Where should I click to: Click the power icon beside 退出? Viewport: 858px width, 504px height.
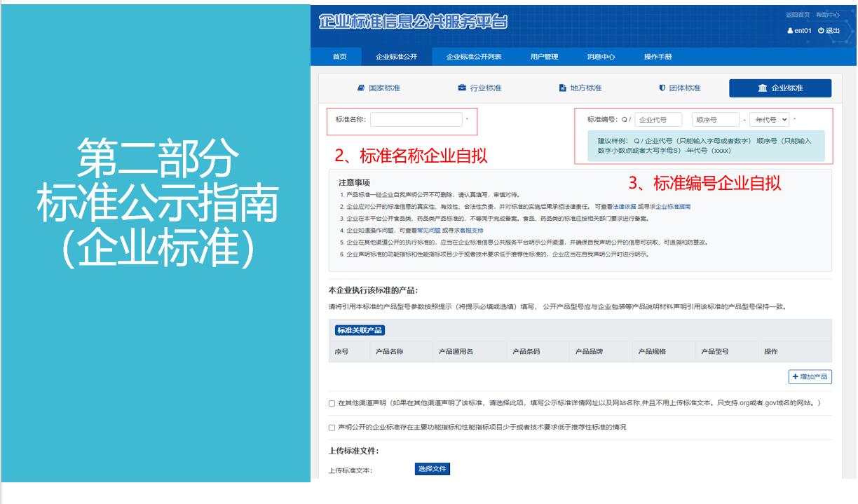click(821, 31)
